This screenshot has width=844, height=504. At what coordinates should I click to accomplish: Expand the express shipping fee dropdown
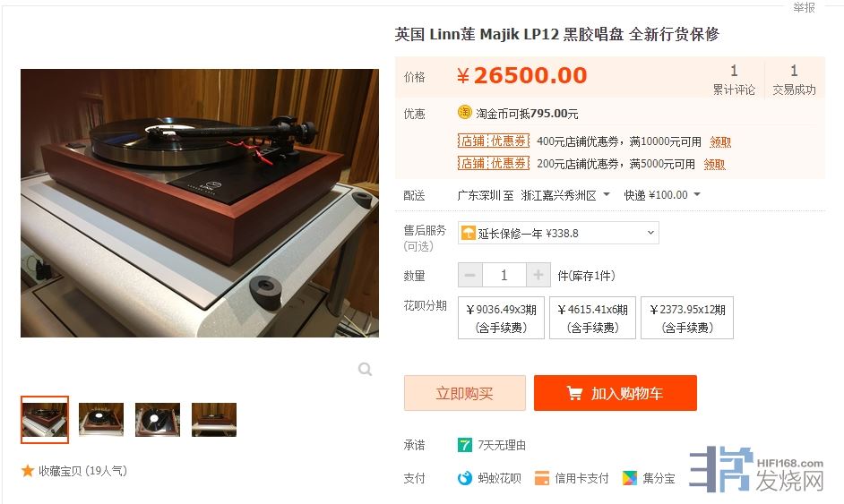[x=697, y=194]
